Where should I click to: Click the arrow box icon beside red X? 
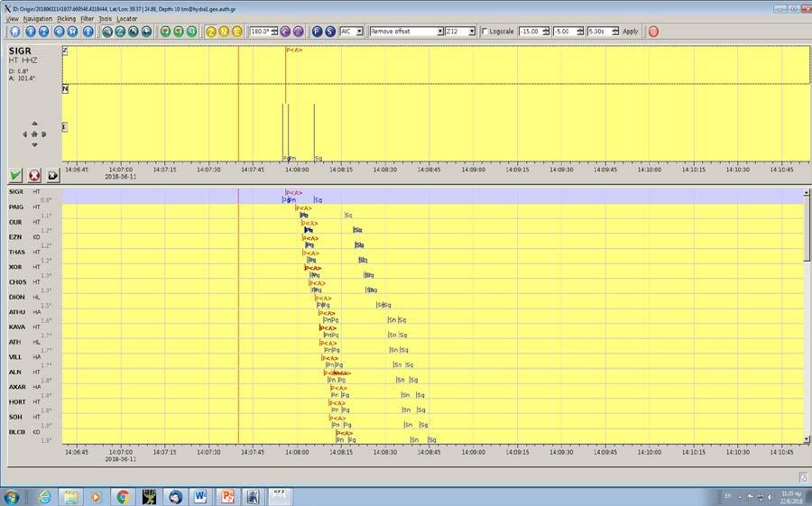pos(53,176)
